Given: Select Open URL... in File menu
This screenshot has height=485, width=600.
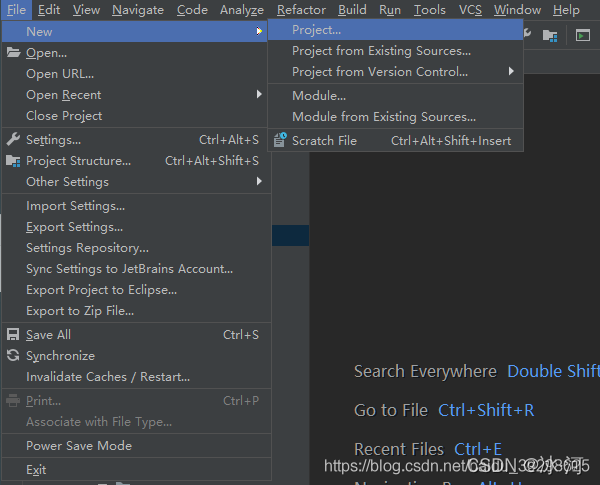Looking at the screenshot, I should coord(136,73).
